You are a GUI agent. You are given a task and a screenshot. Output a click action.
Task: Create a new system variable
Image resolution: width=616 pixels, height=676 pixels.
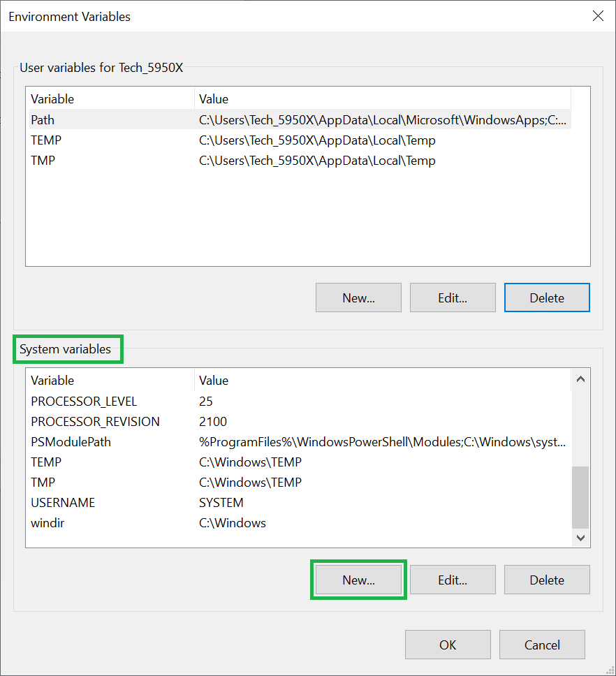pyautogui.click(x=358, y=579)
